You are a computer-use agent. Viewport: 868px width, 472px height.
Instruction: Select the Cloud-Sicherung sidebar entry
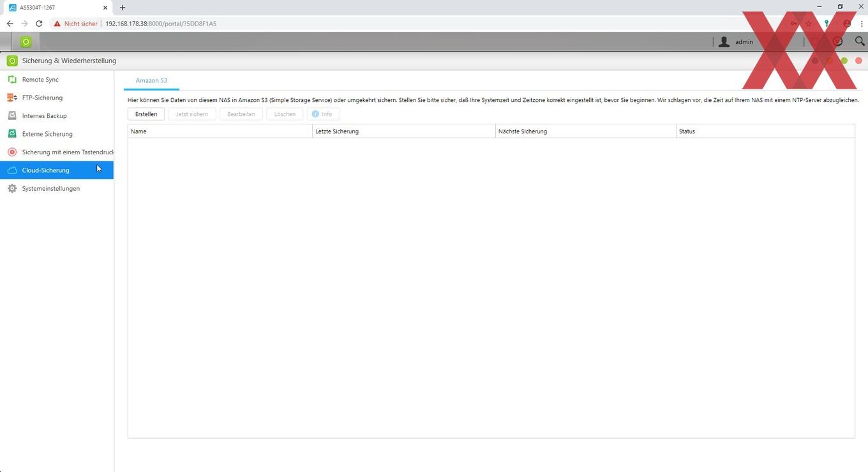click(x=57, y=170)
